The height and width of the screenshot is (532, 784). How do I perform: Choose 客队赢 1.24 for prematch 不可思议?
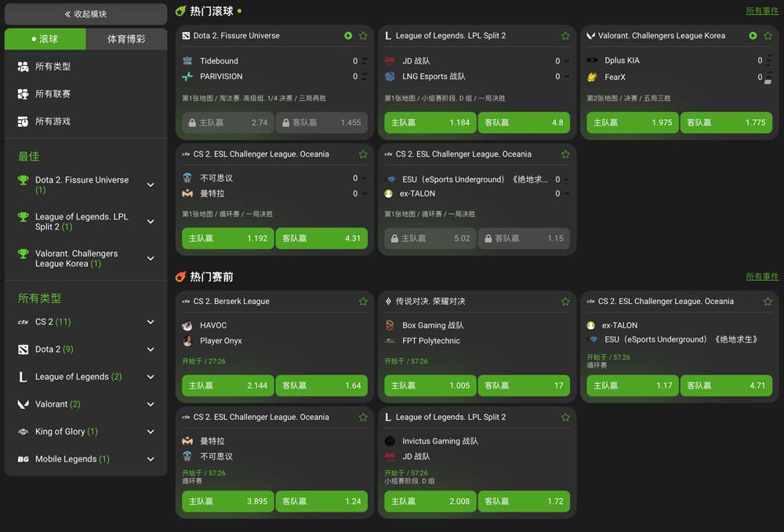coord(321,501)
